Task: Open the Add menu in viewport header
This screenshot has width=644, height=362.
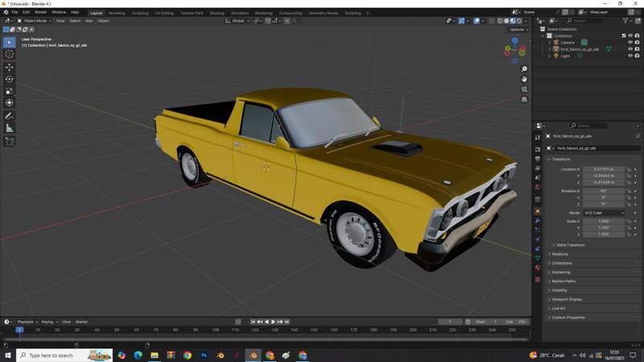Action: coord(89,21)
